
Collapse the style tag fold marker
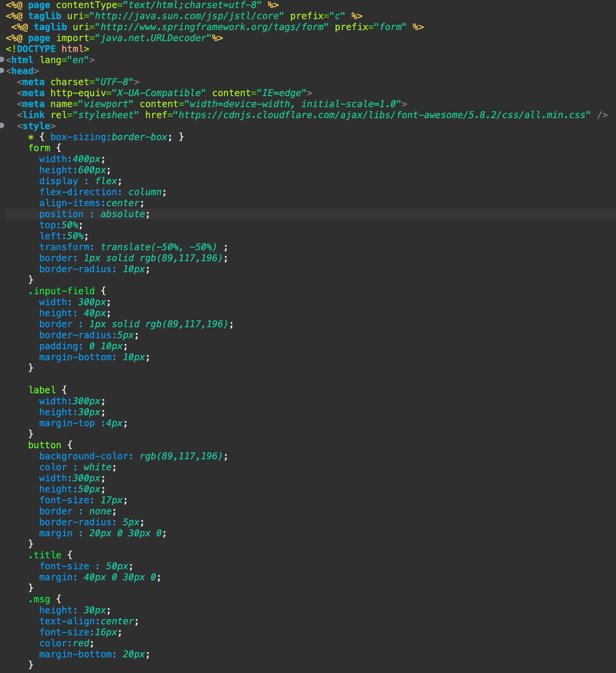pos(2,125)
